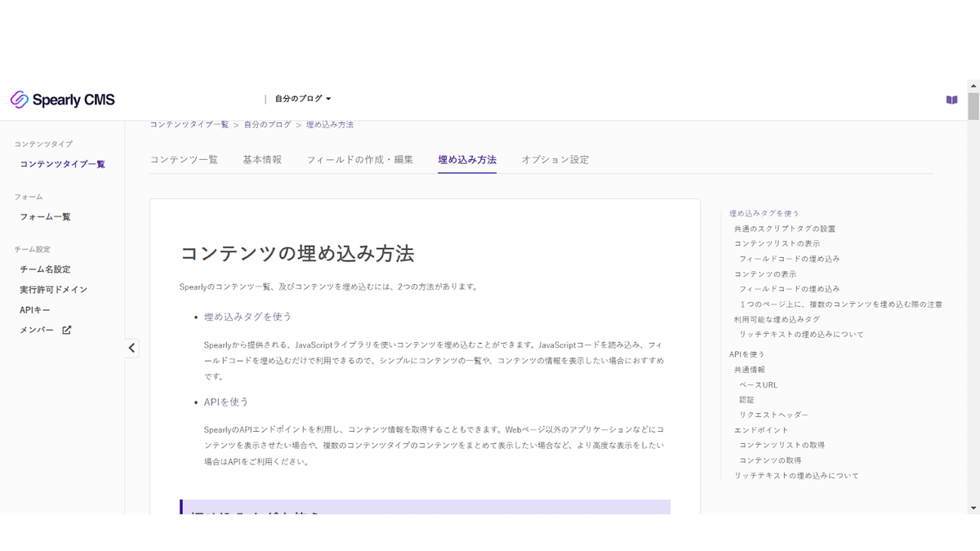Collapse the sidebar with the chevron button
Screen dimensions: 980x551
coord(131,348)
